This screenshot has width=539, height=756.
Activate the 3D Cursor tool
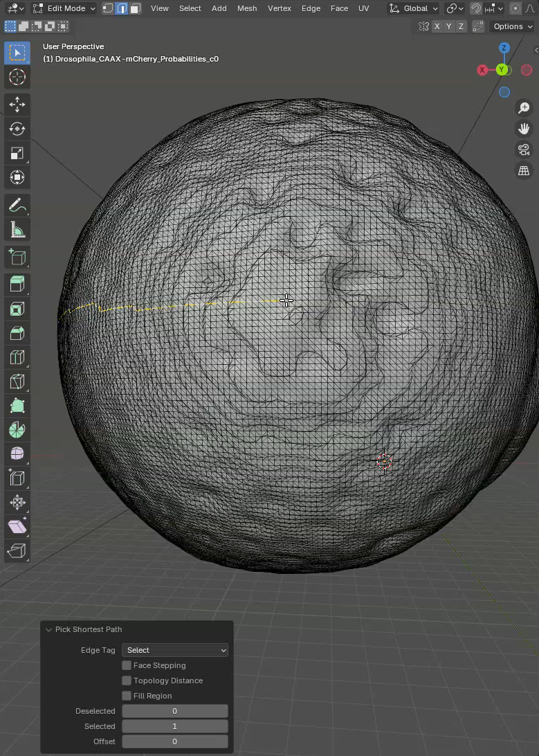click(x=17, y=76)
